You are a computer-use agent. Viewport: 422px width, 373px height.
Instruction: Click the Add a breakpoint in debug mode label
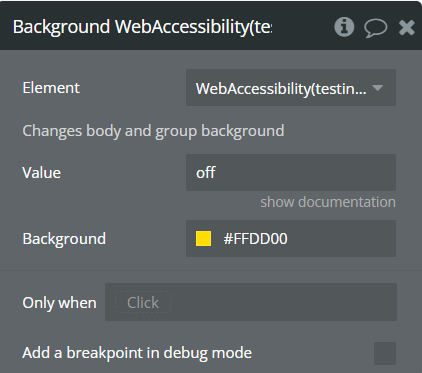pyautogui.click(x=137, y=353)
